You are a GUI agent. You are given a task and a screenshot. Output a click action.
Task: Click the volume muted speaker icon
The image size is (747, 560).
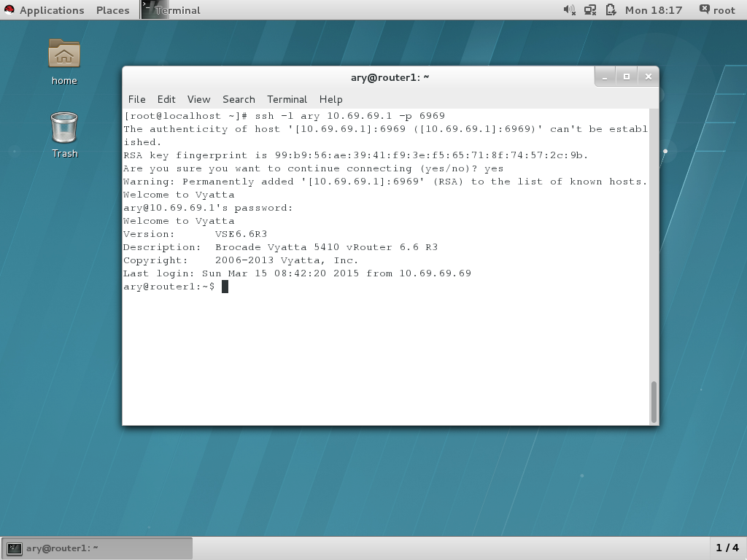(x=569, y=10)
